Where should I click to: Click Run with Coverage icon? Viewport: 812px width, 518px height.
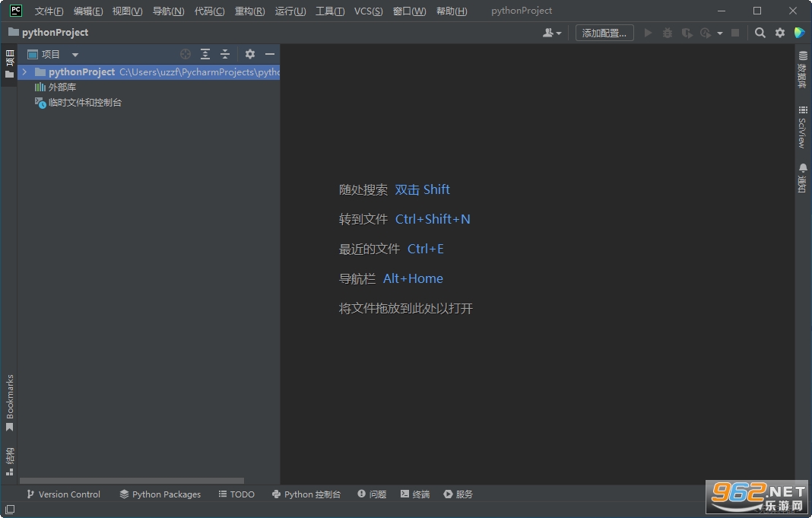click(687, 33)
